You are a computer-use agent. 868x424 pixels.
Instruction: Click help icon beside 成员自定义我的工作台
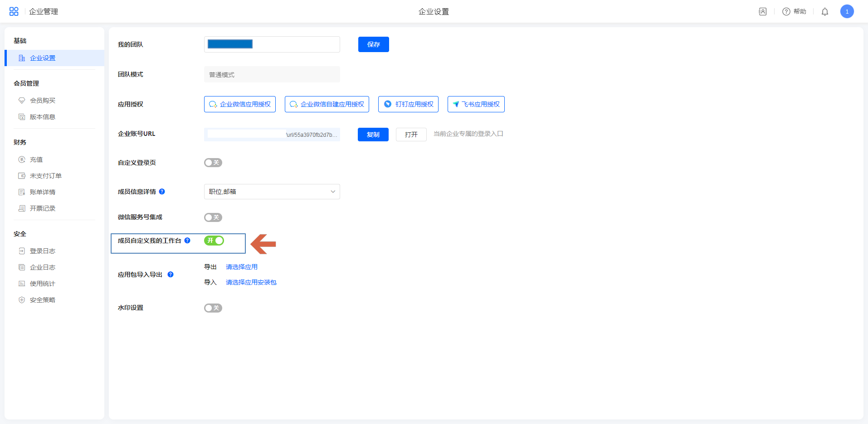click(x=187, y=241)
